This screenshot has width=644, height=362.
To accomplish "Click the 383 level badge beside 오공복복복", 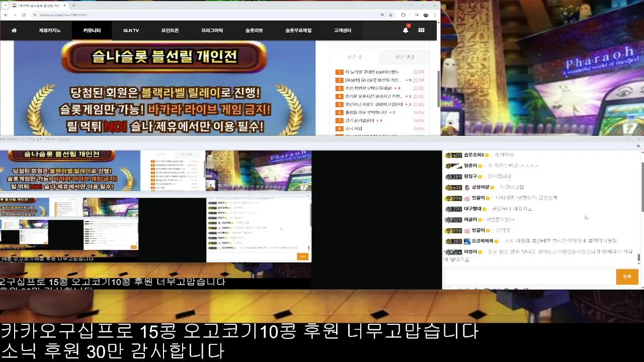I will point(454,241).
